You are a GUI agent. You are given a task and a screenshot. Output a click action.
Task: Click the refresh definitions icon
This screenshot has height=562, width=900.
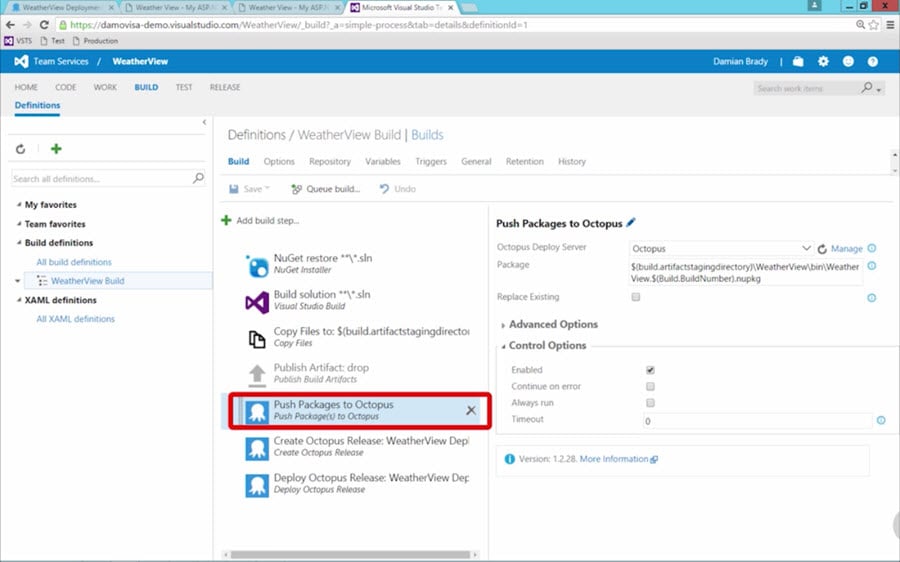pyautogui.click(x=21, y=149)
